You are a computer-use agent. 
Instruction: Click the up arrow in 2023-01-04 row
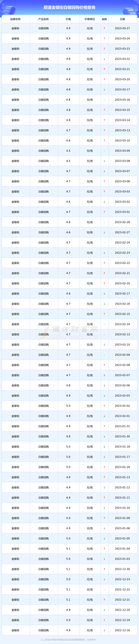(x=104, y=549)
